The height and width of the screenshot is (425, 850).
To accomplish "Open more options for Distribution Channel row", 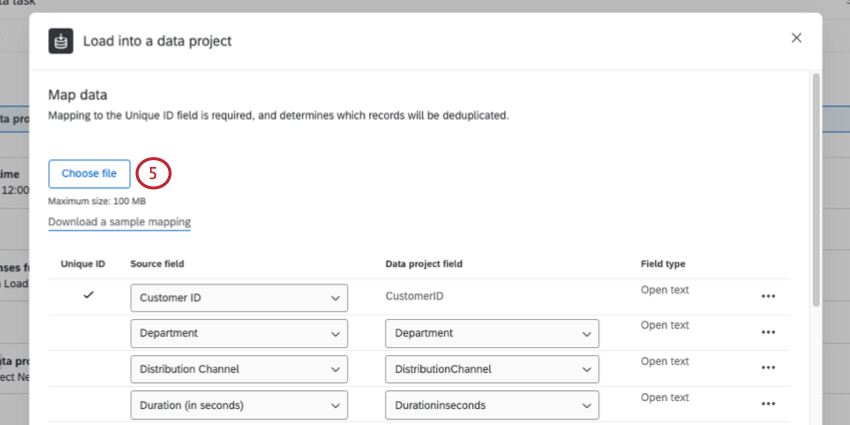I will point(768,369).
